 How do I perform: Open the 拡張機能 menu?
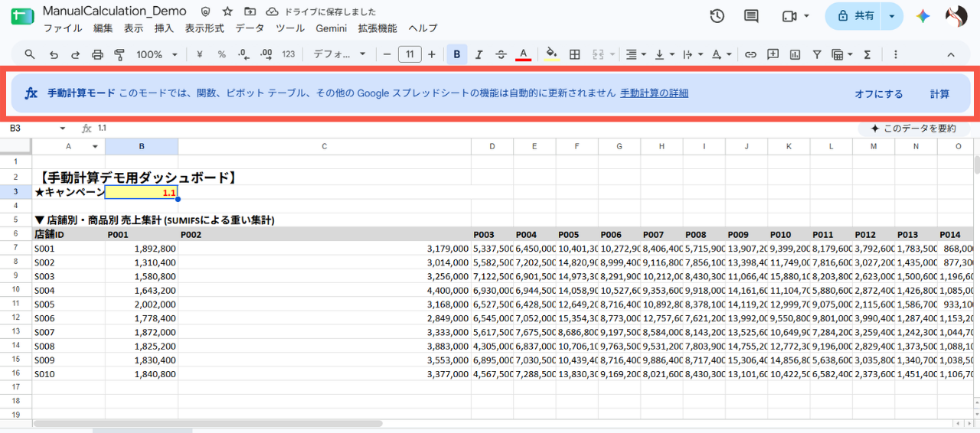[377, 28]
